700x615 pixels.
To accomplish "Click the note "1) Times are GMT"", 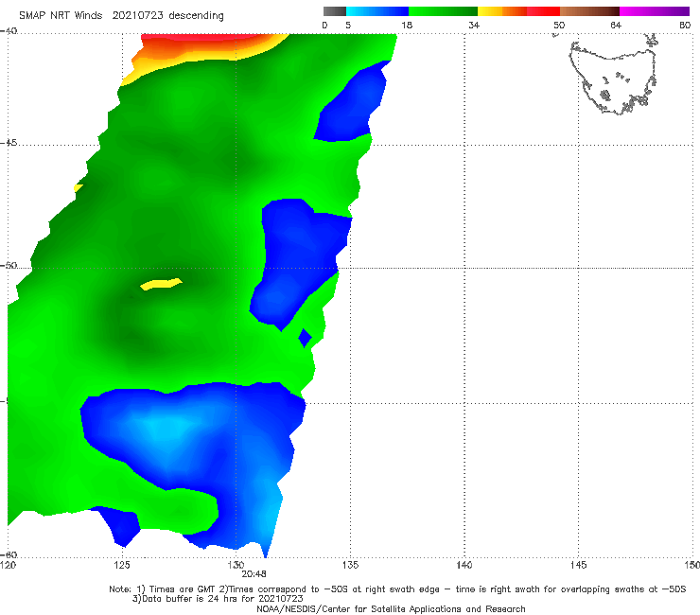I will (x=176, y=589).
